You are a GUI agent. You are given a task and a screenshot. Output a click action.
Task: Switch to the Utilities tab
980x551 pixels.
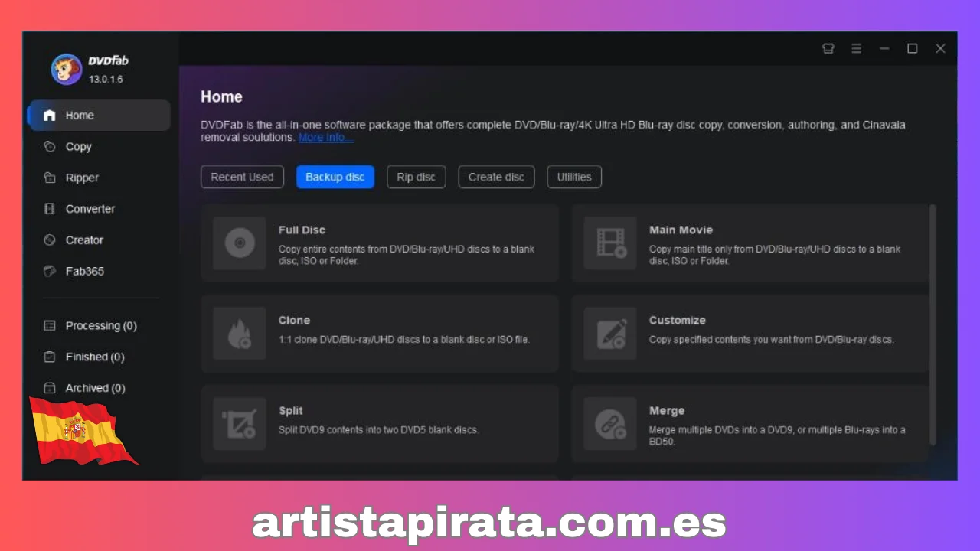point(574,177)
